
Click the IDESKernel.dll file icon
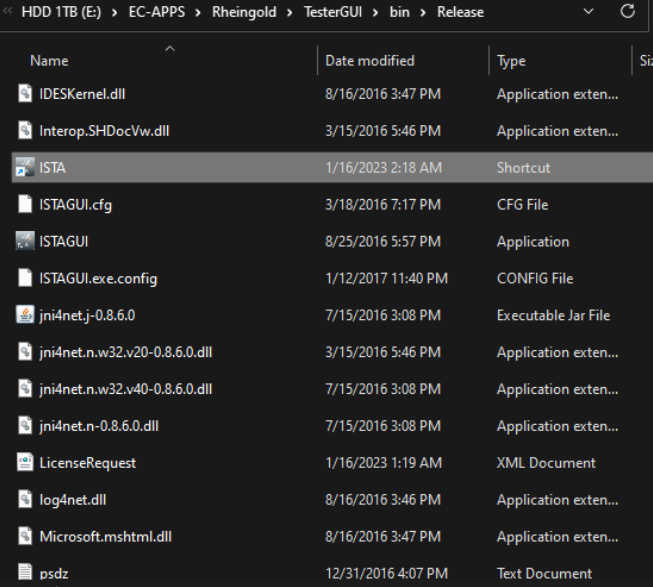click(x=25, y=93)
